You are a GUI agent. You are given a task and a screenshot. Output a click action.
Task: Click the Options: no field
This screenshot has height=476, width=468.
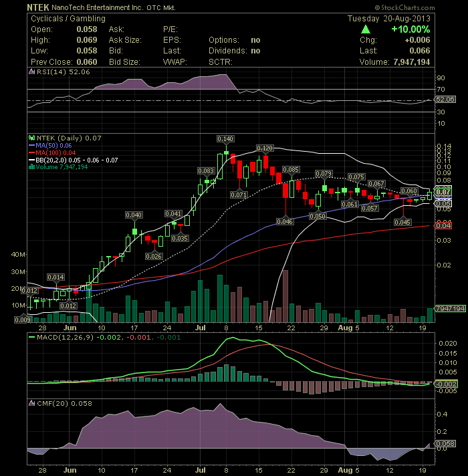tap(235, 40)
